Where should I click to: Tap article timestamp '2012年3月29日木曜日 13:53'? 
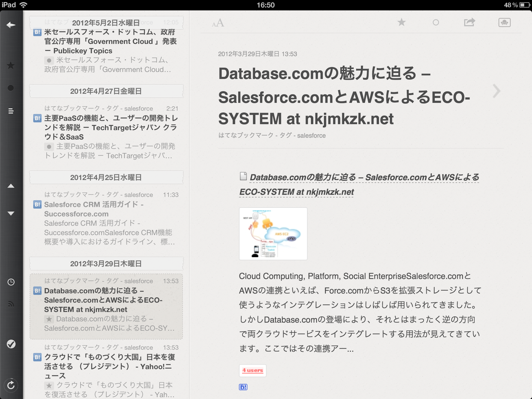(257, 54)
